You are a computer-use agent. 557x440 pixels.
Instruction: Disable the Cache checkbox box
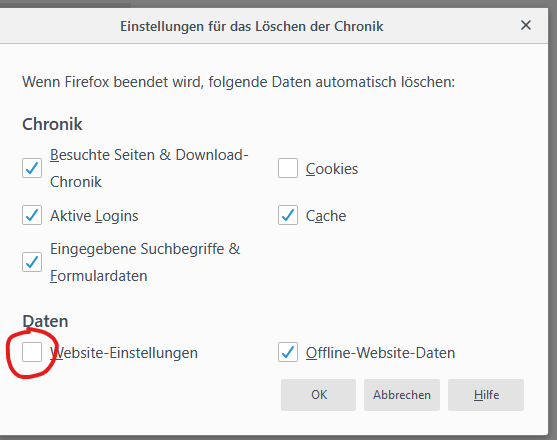[x=288, y=215]
